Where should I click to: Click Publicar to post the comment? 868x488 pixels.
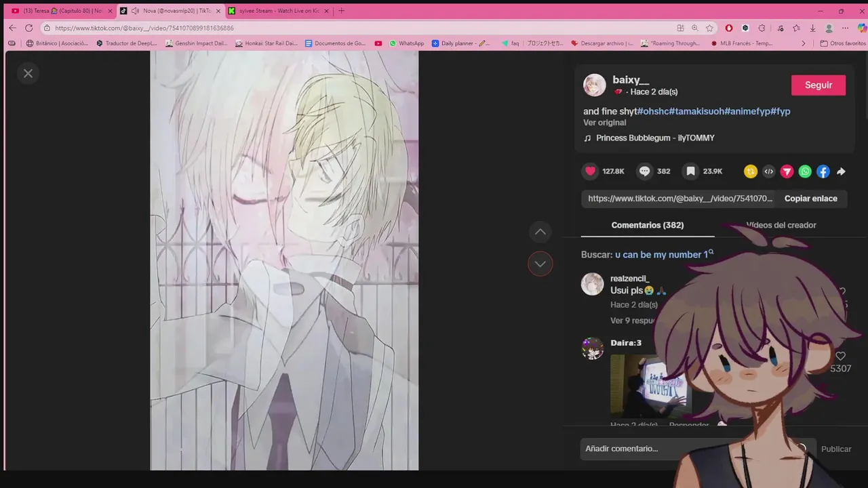(x=836, y=449)
